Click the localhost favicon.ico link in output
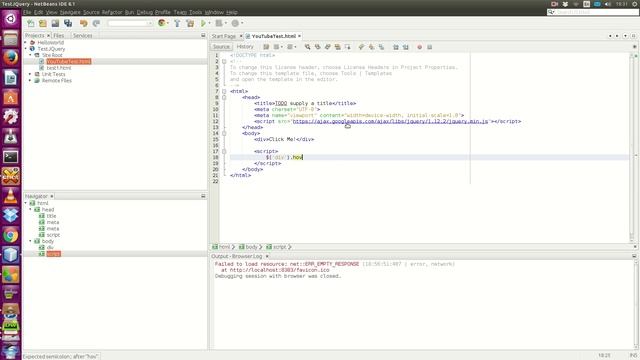 coord(280,270)
